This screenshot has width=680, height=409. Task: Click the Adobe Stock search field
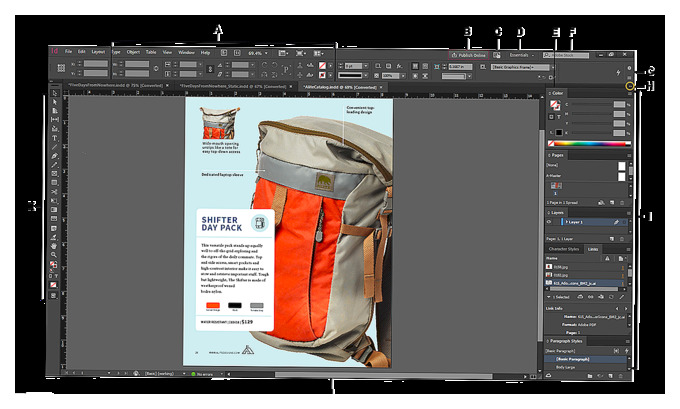point(566,55)
